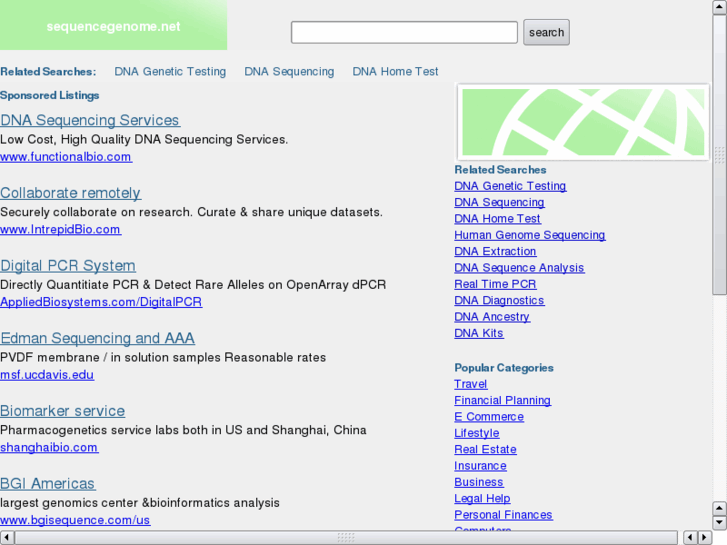The width and height of the screenshot is (727, 545).
Task: Click the horizontal scrollbar thumb
Action: pos(346,538)
